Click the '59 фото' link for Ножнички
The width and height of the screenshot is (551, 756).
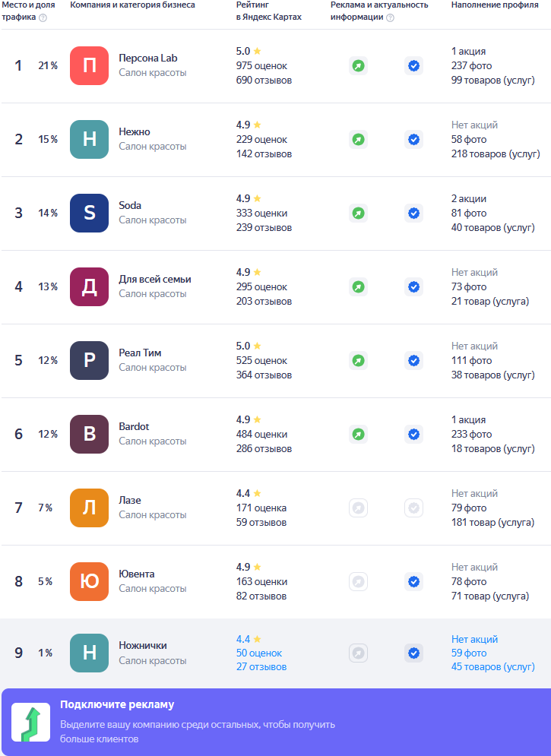[468, 653]
